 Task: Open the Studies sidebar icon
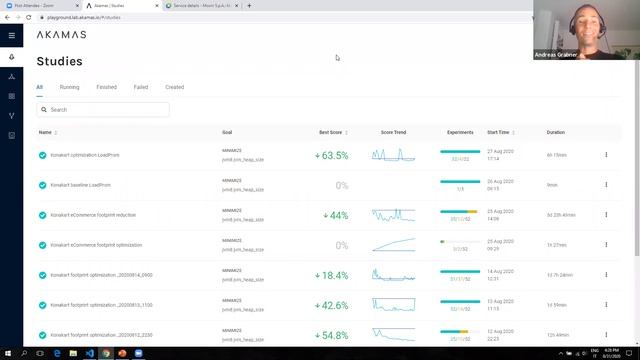coord(11,57)
